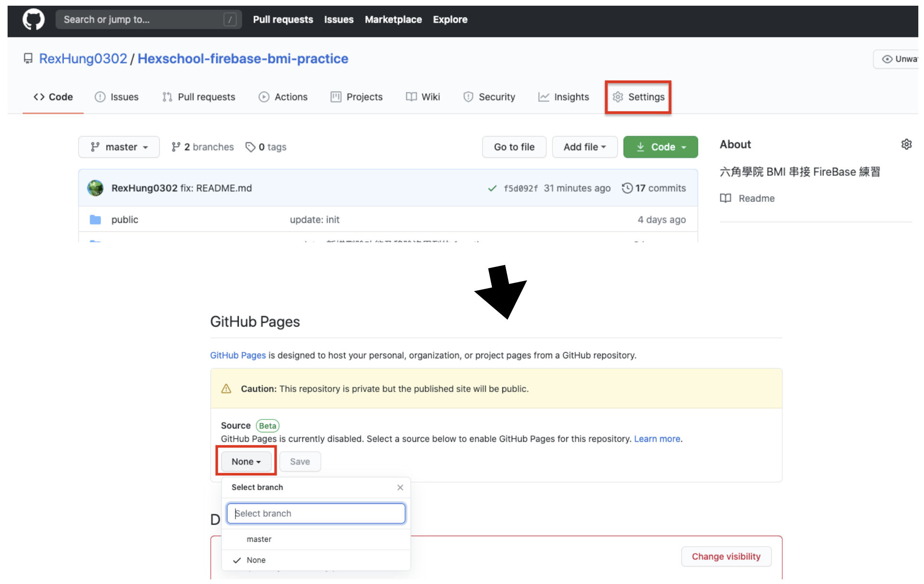Click the Wiki book icon
This screenshot has height=584, width=924.
[412, 97]
